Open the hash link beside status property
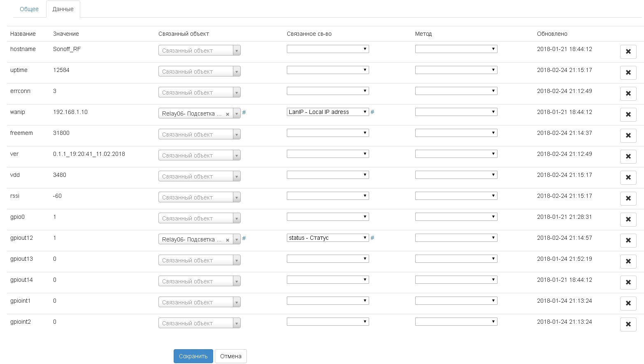The width and height of the screenshot is (644, 364). click(372, 238)
